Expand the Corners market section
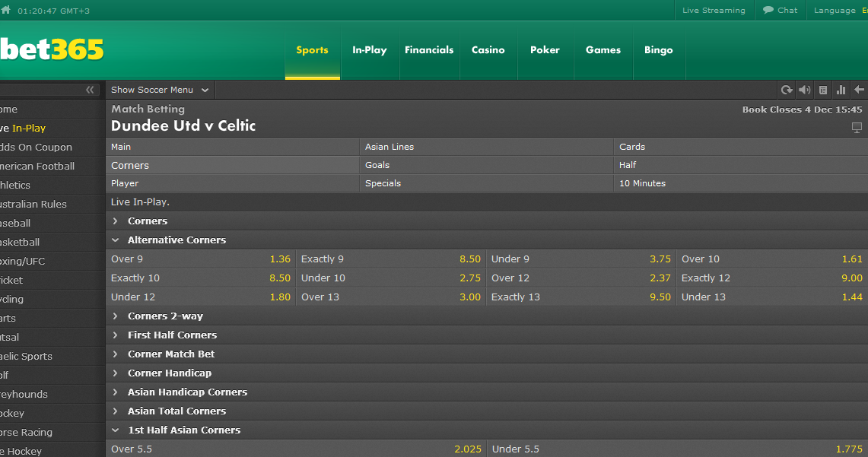 pyautogui.click(x=487, y=221)
